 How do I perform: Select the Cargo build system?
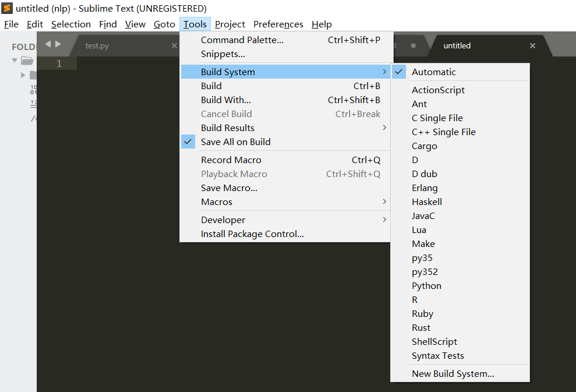pos(423,146)
